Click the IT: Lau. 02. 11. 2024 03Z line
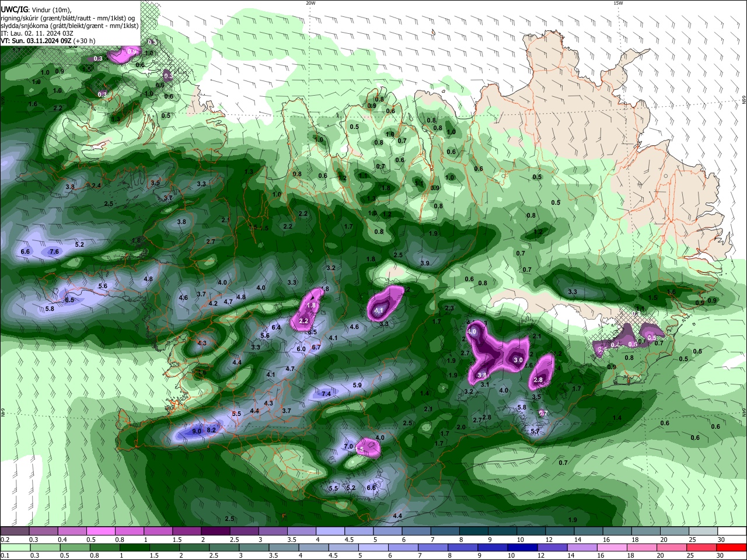Screen dimensions: 747x560 pyautogui.click(x=37, y=33)
